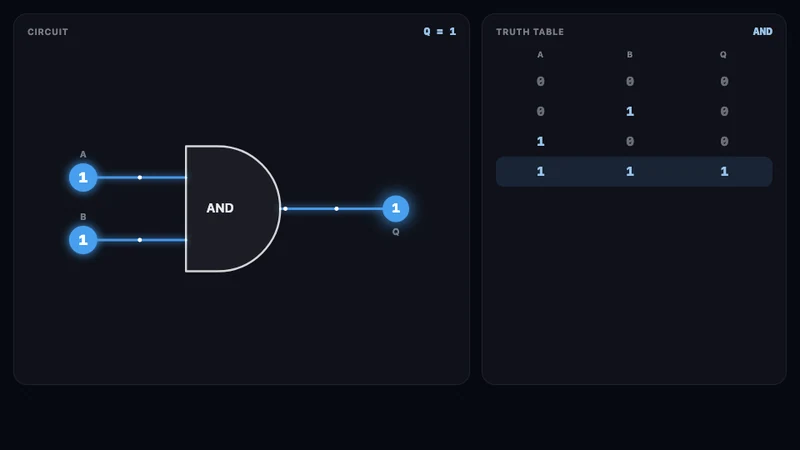Toggle input A node
This screenshot has width=800, height=450.
(x=83, y=178)
